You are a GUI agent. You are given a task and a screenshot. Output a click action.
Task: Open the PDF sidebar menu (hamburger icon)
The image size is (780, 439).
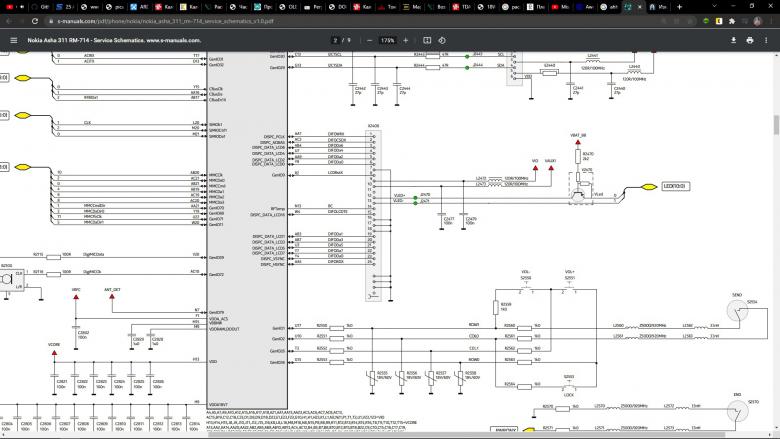(x=13, y=40)
